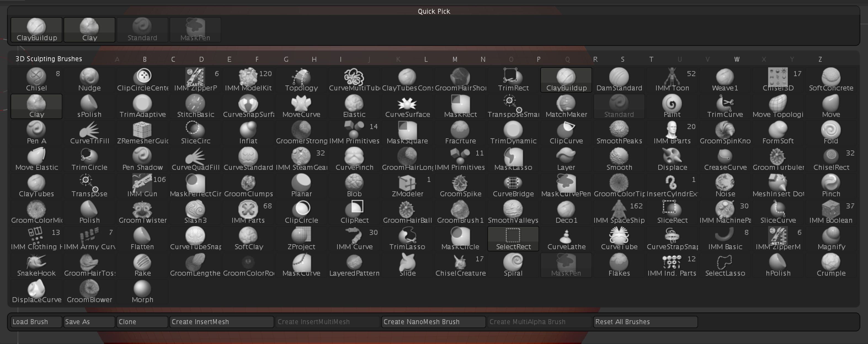Select the ClipRect brush
This screenshot has height=344, width=868.
pyautogui.click(x=354, y=213)
